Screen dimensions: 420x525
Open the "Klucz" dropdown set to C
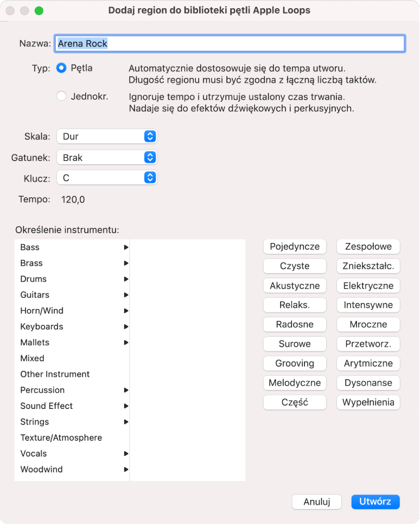coord(106,177)
